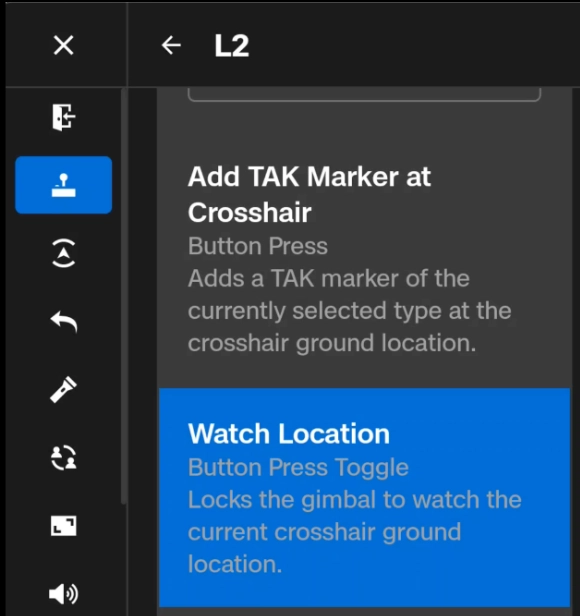Select the Watch Location option
580x616 pixels.
point(364,497)
